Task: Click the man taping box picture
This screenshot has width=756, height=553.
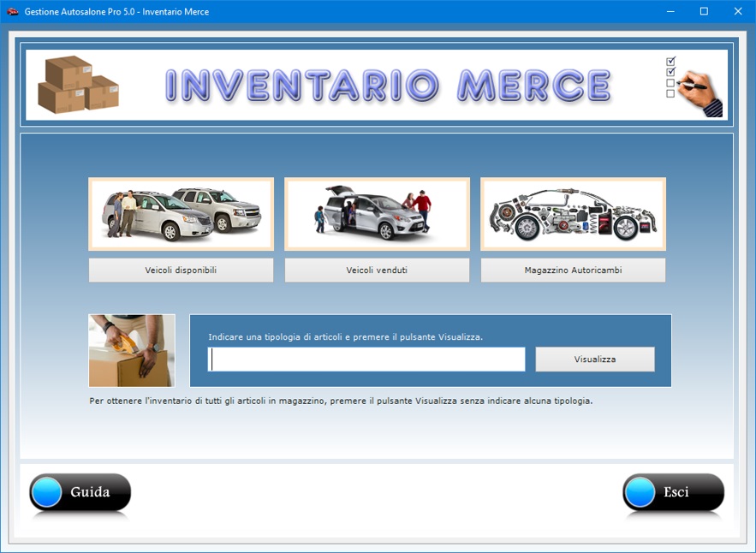Action: click(x=132, y=350)
